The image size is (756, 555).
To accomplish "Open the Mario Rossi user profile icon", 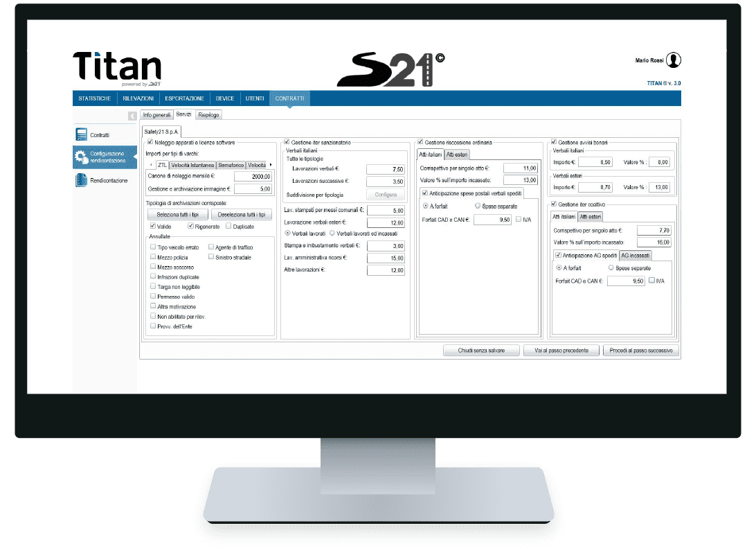I will (x=673, y=60).
